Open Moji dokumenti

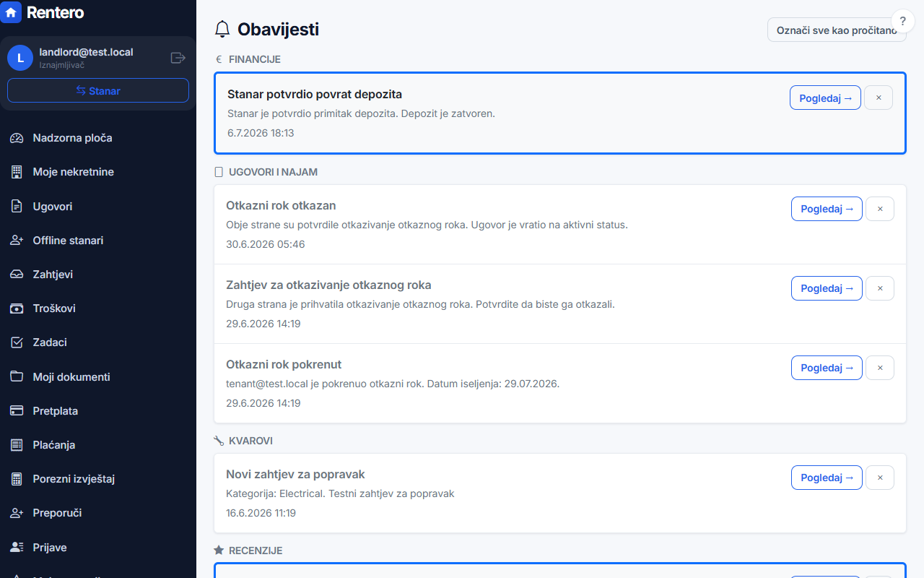(x=98, y=377)
